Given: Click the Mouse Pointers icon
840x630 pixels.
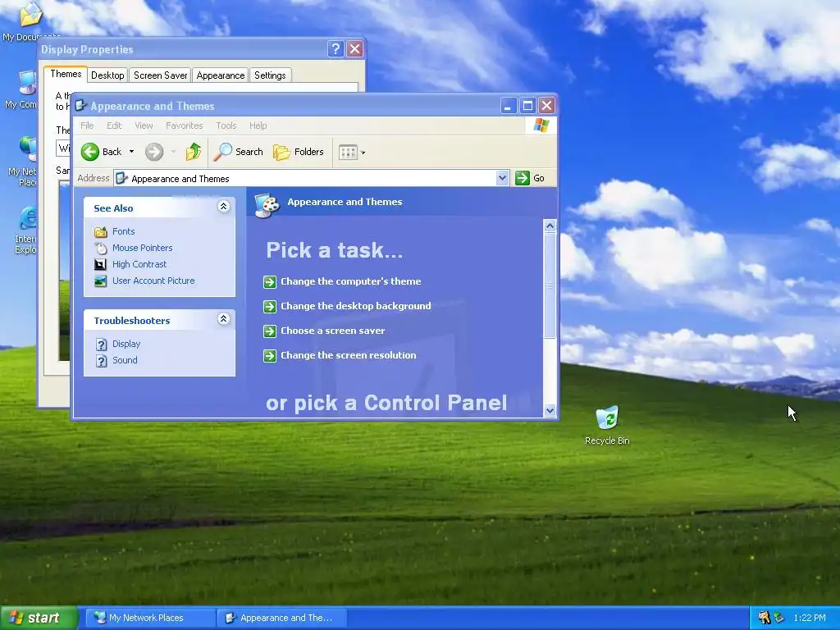Looking at the screenshot, I should (x=100, y=248).
